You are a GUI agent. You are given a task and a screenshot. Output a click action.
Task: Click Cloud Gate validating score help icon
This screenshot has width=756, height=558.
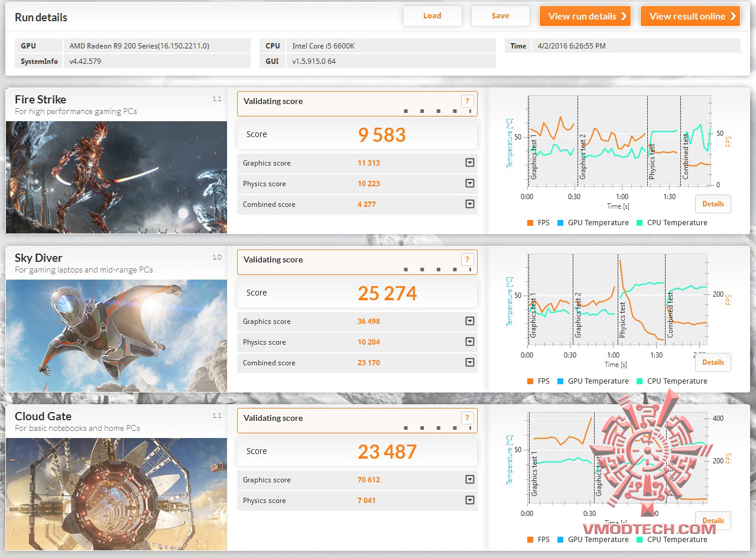(467, 418)
